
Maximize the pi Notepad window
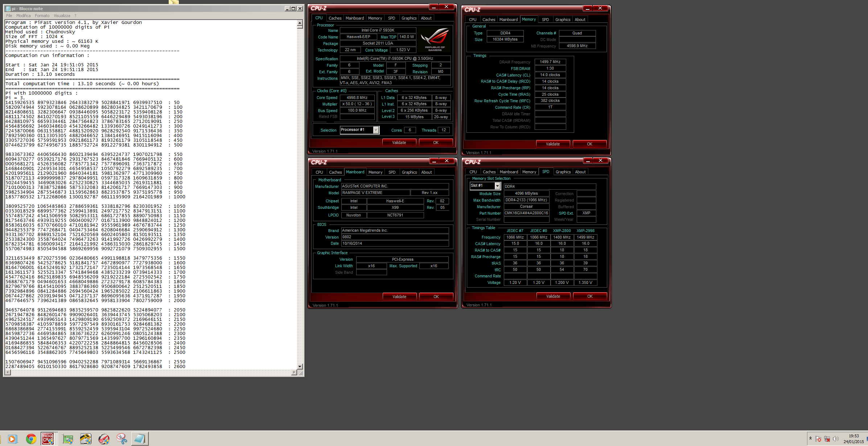293,9
